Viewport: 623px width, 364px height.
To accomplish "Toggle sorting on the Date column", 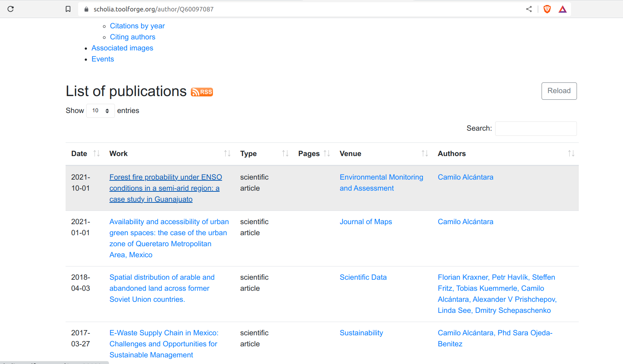I will coord(97,153).
